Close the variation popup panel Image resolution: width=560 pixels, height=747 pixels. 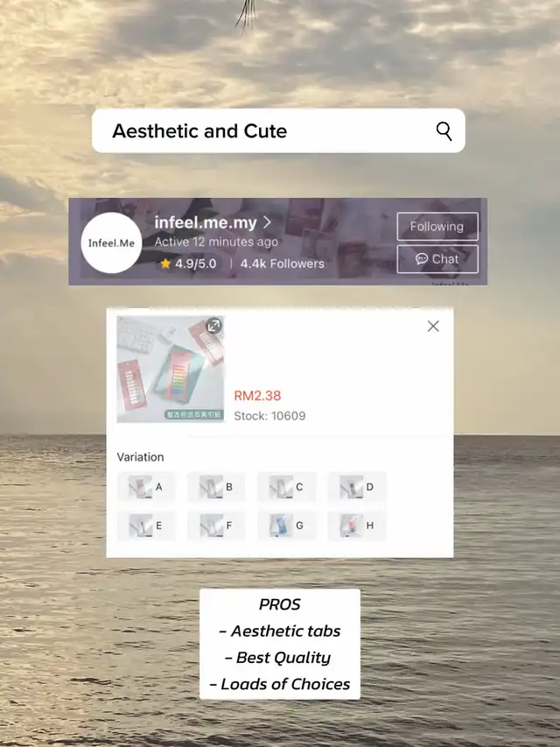(x=433, y=327)
